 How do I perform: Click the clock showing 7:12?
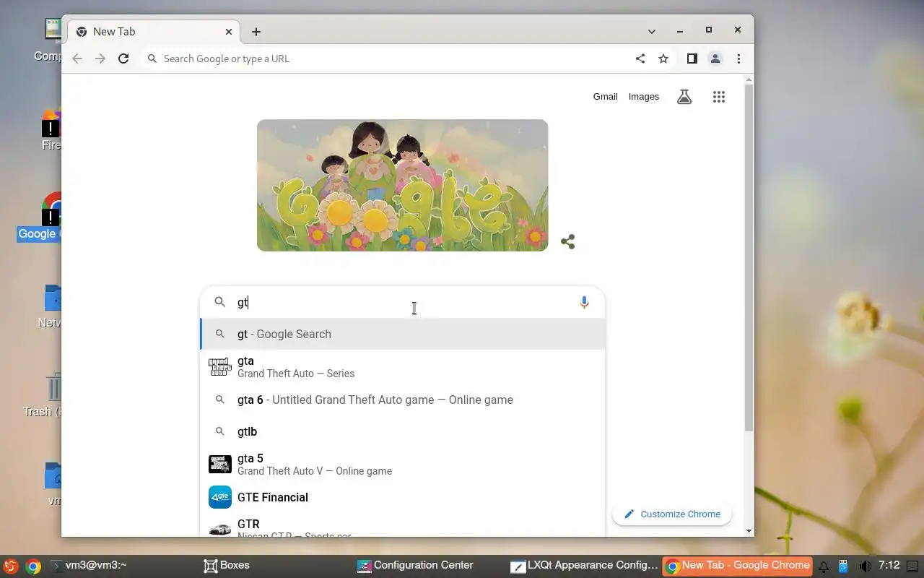coord(889,566)
